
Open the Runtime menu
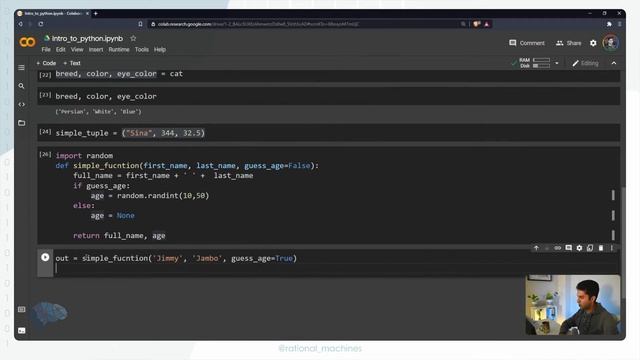(x=119, y=49)
